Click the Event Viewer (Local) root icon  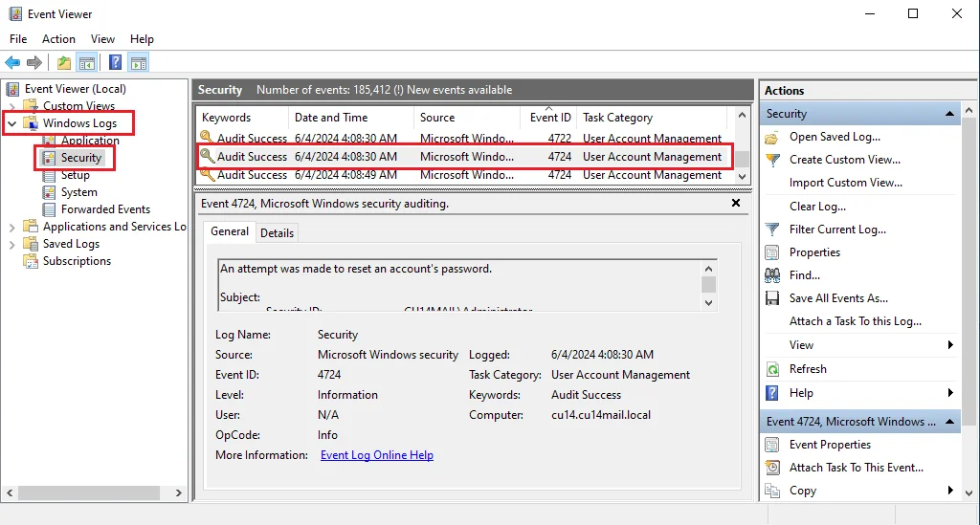pos(12,89)
